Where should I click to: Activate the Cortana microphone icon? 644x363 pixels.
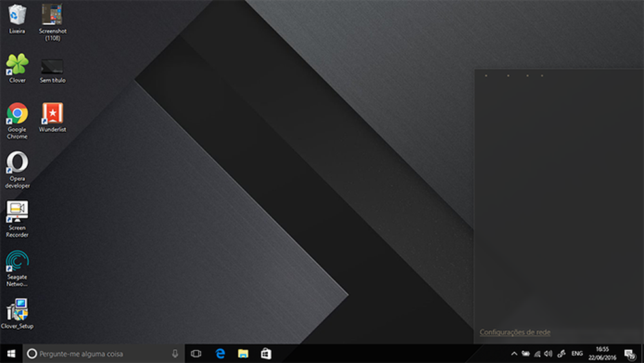[x=175, y=354]
